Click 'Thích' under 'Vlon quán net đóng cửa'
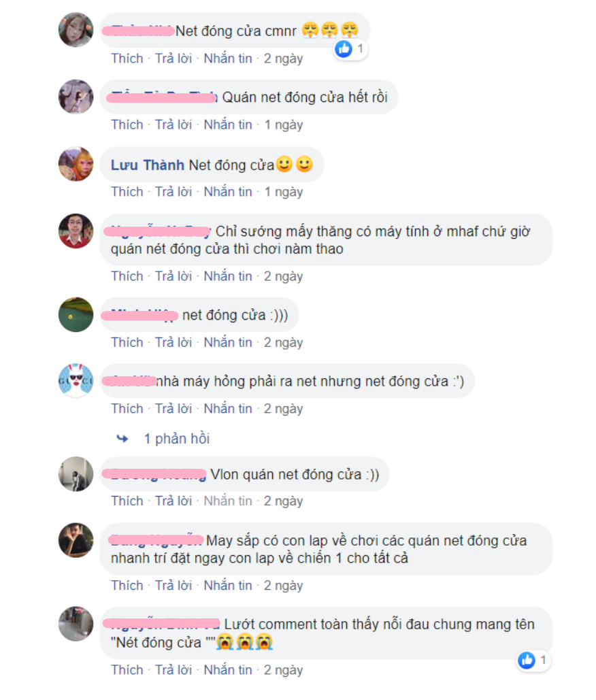 click(127, 501)
